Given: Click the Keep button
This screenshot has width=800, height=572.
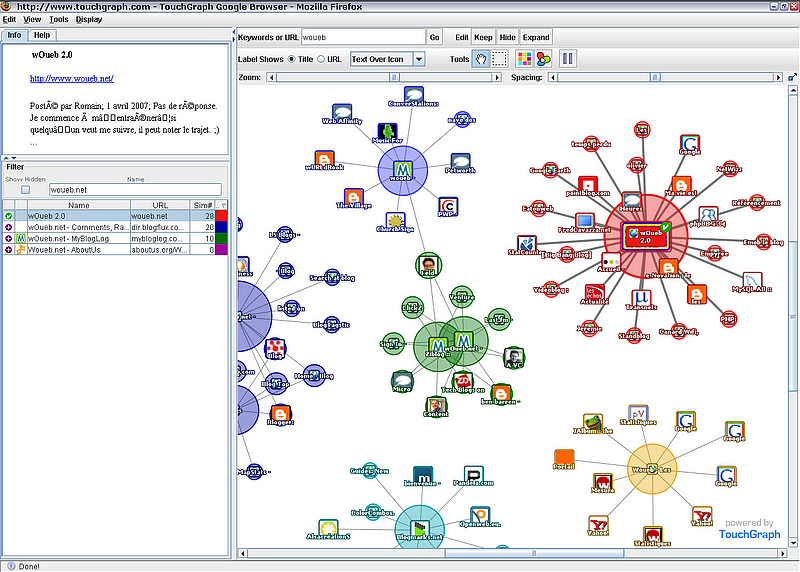Looking at the screenshot, I should 483,37.
